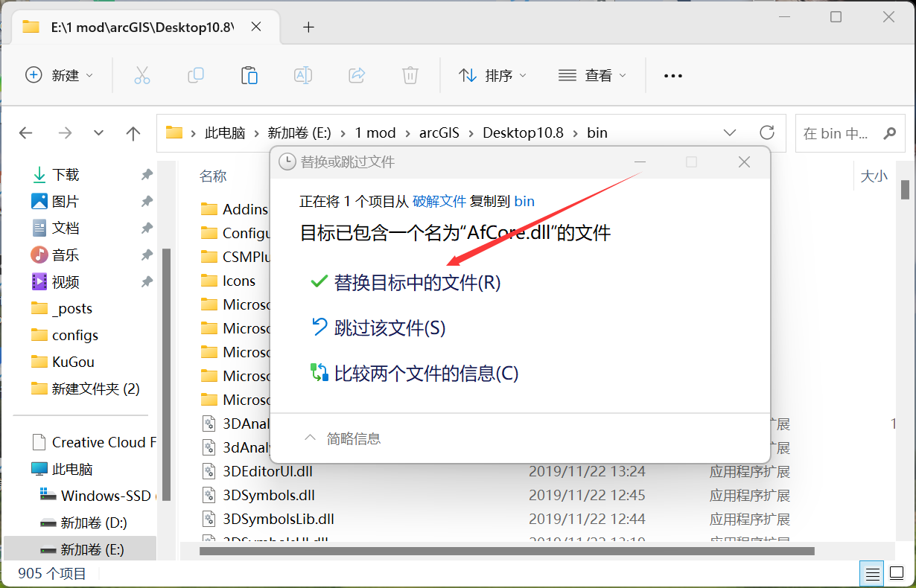Viewport: 916px width, 588px height.
Task: Open the 查看 view menu
Action: tap(592, 75)
